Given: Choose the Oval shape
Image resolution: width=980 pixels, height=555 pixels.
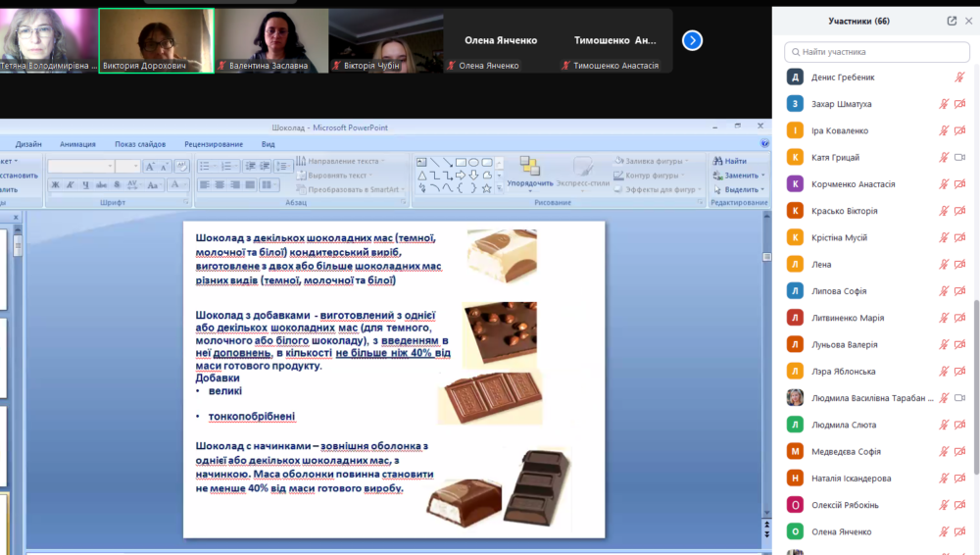Looking at the screenshot, I should tap(473, 162).
